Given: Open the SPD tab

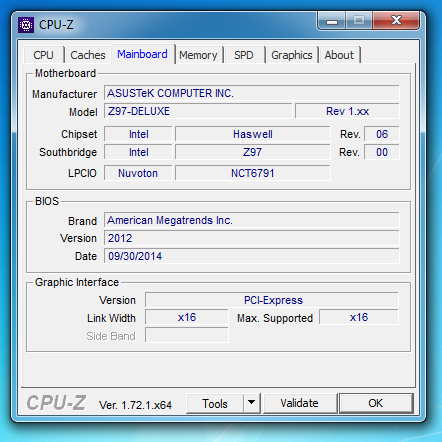Looking at the screenshot, I should (244, 55).
